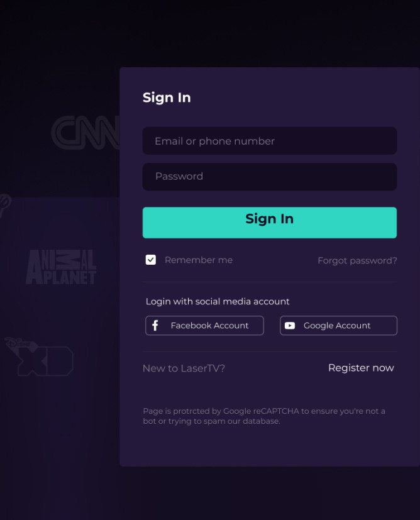This screenshot has height=520, width=420.
Task: Log in with Google Account button
Action: coord(338,326)
